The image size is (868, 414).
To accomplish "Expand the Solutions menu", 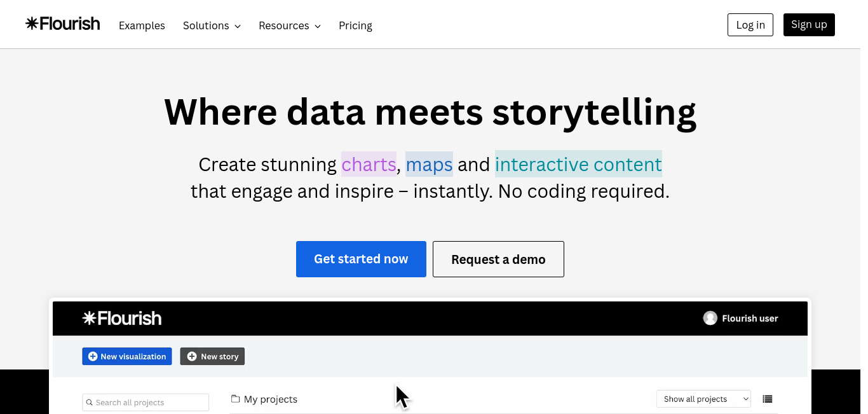I will (212, 25).
